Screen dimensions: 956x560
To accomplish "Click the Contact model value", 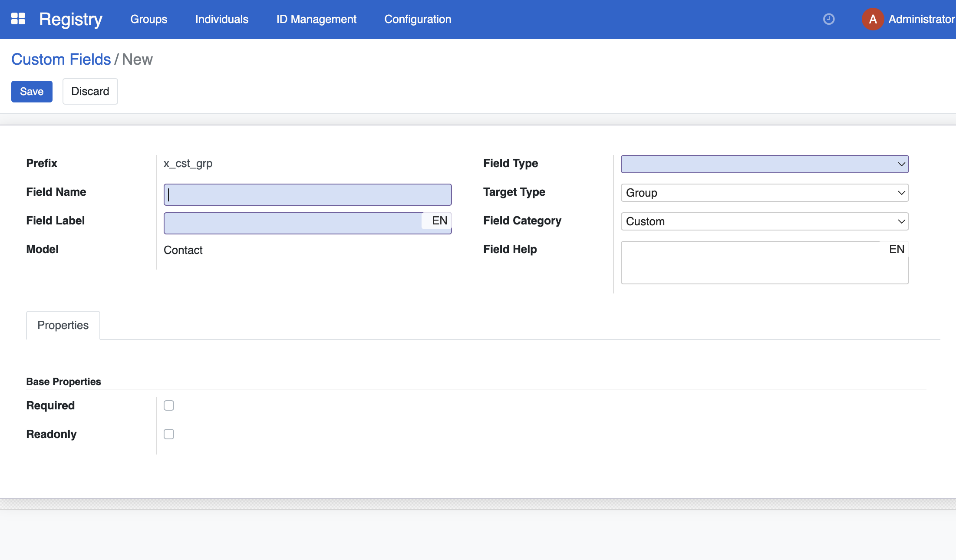I will [x=183, y=250].
